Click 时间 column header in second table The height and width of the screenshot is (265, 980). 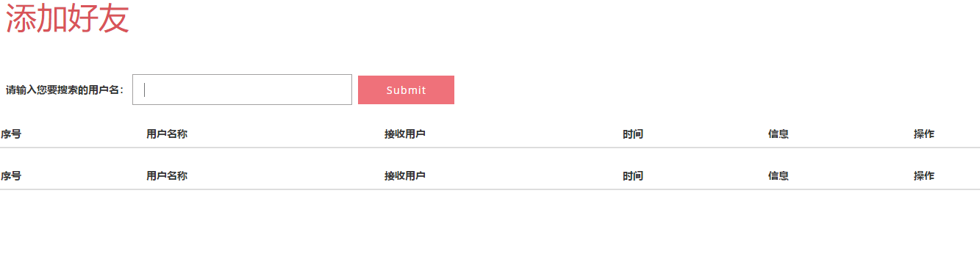click(633, 176)
